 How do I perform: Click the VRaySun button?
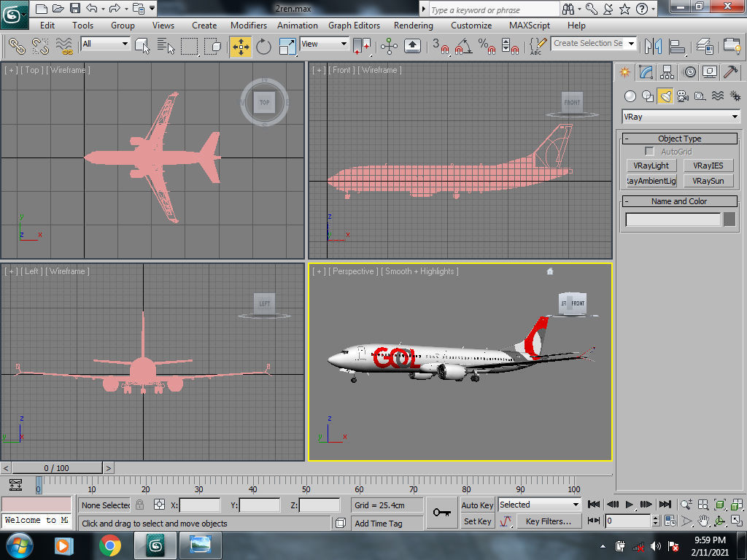(708, 181)
